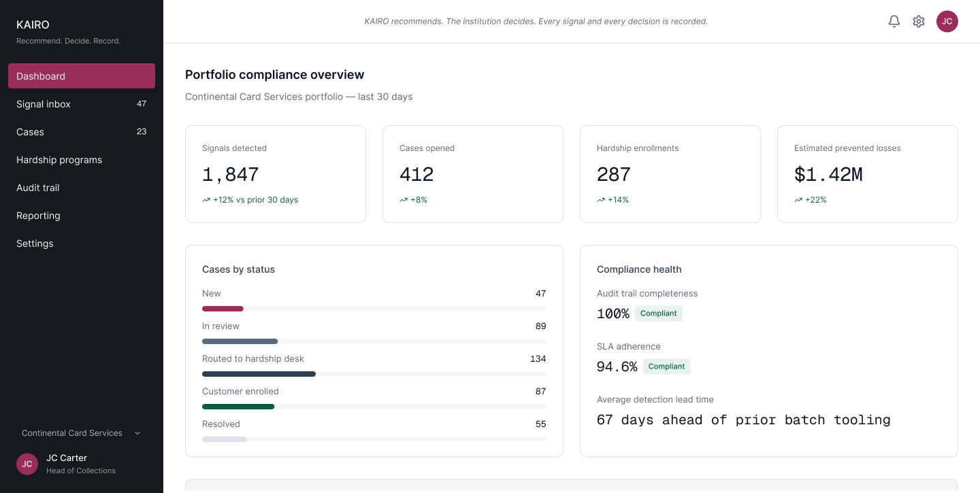Open the notifications bell icon
The width and height of the screenshot is (980, 493).
894,22
